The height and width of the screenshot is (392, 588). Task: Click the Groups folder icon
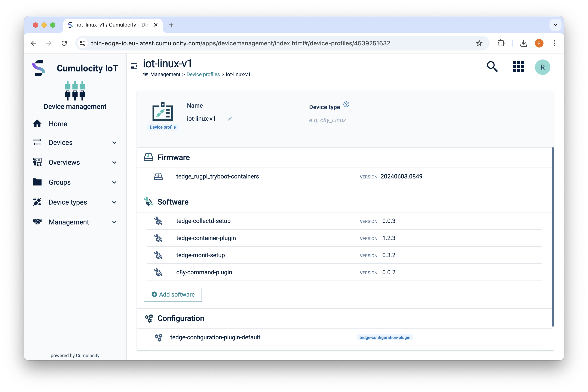[x=37, y=182]
